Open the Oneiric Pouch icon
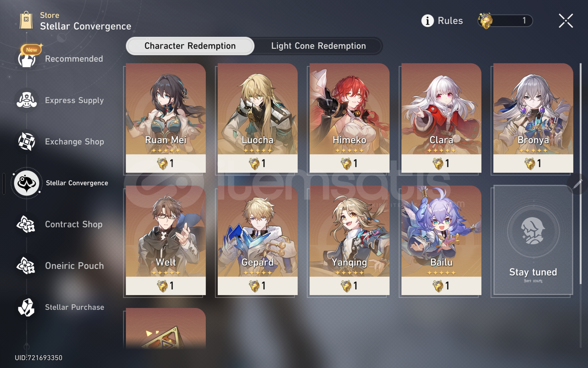Image resolution: width=588 pixels, height=368 pixels. pos(27,266)
